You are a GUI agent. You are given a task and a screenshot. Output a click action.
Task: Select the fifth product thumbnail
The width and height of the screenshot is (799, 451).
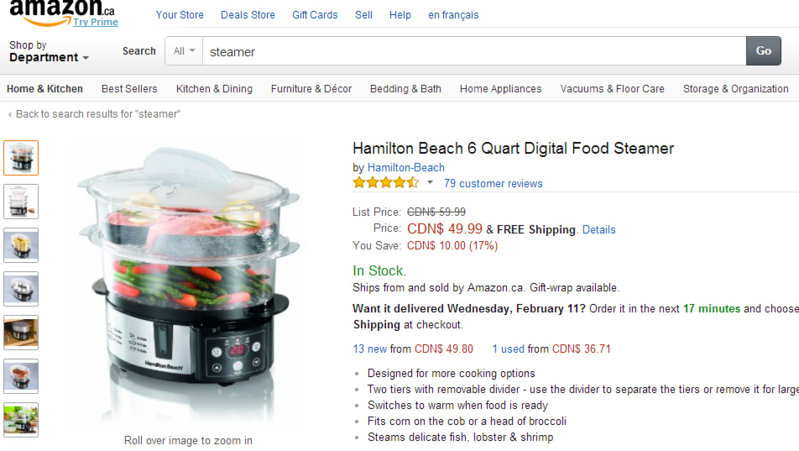[21, 332]
